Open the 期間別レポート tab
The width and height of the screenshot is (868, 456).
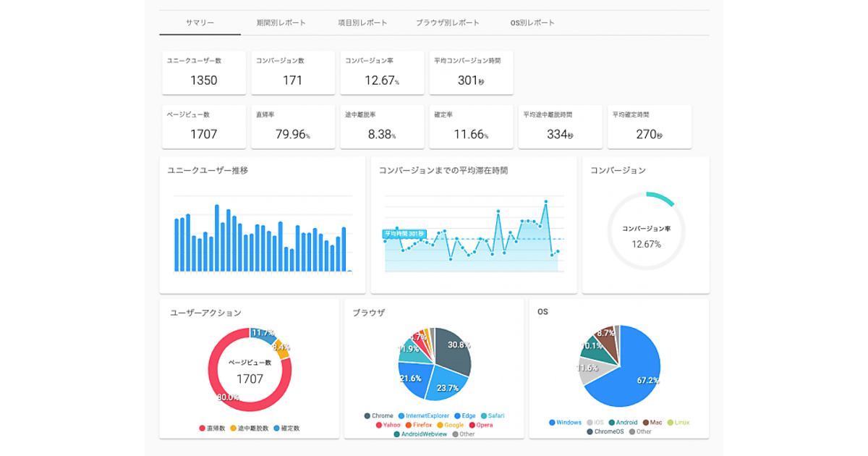coord(281,22)
